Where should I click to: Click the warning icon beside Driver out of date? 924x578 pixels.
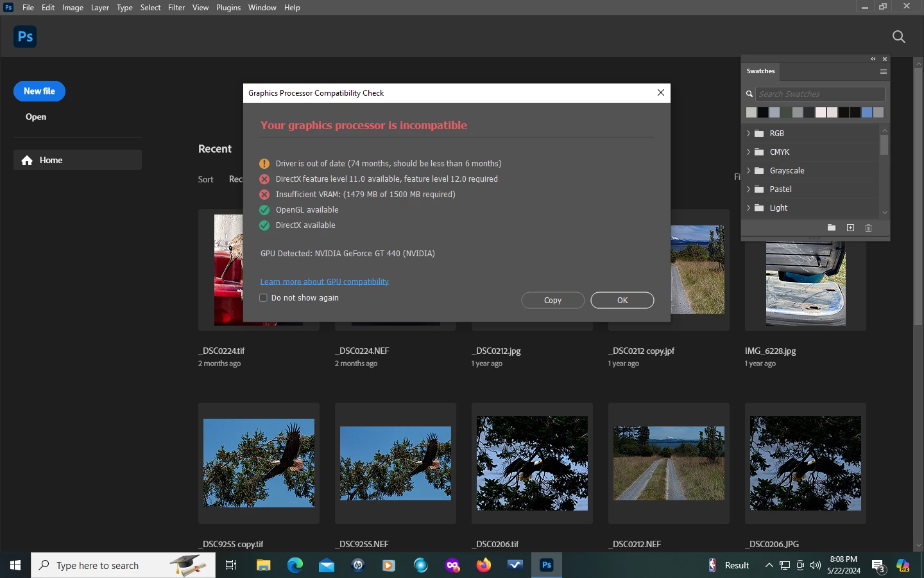pos(264,164)
